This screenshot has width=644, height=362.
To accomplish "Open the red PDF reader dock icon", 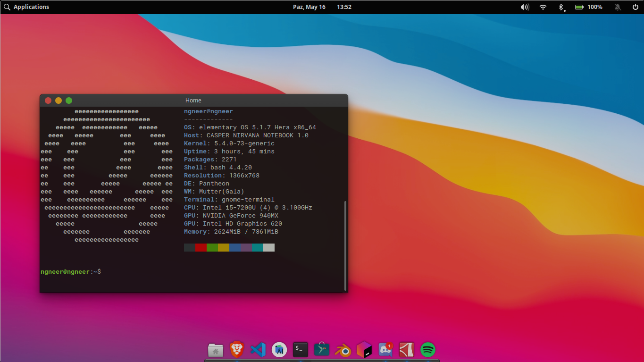I will coord(407,350).
